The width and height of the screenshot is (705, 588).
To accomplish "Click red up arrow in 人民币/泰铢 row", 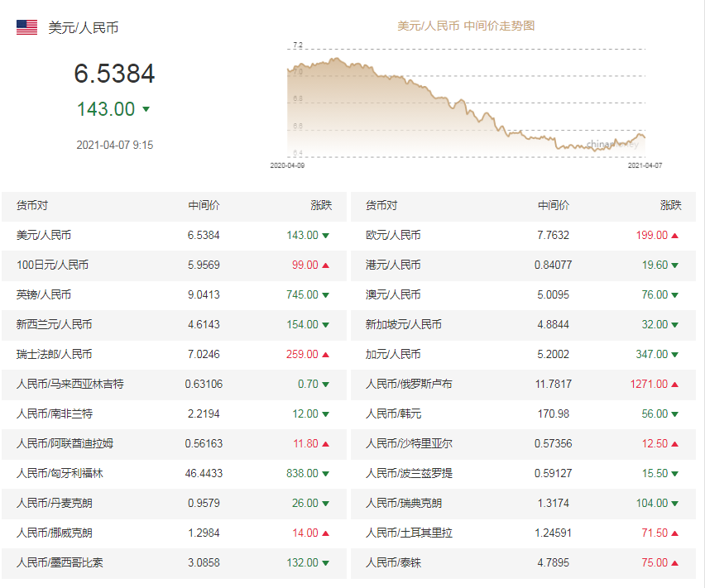I will [x=675, y=563].
